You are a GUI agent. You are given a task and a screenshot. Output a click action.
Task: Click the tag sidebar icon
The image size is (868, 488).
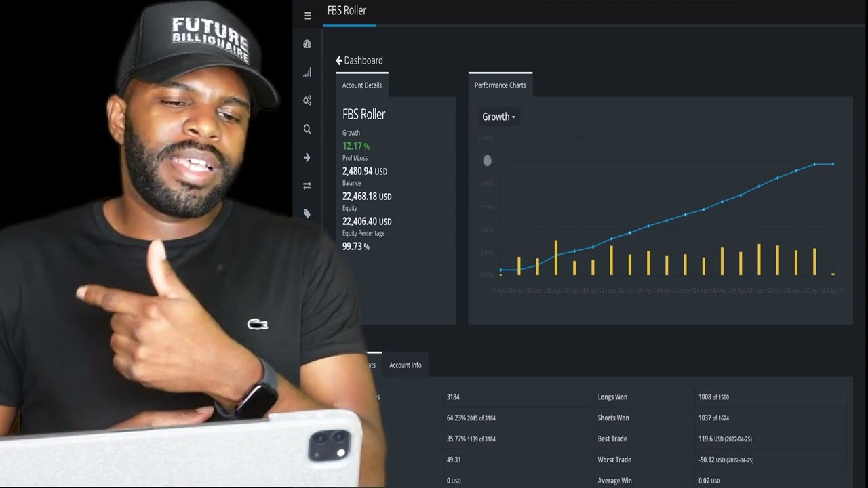tap(307, 213)
